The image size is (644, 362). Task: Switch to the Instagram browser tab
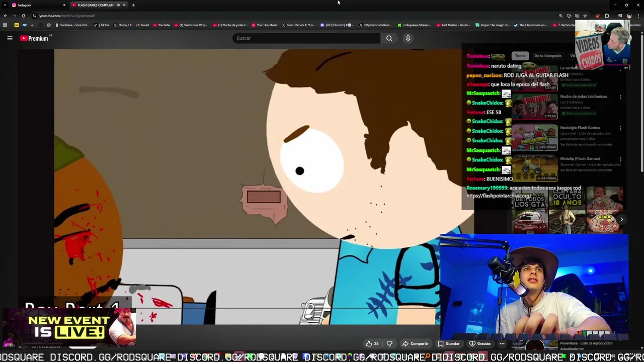37,5
